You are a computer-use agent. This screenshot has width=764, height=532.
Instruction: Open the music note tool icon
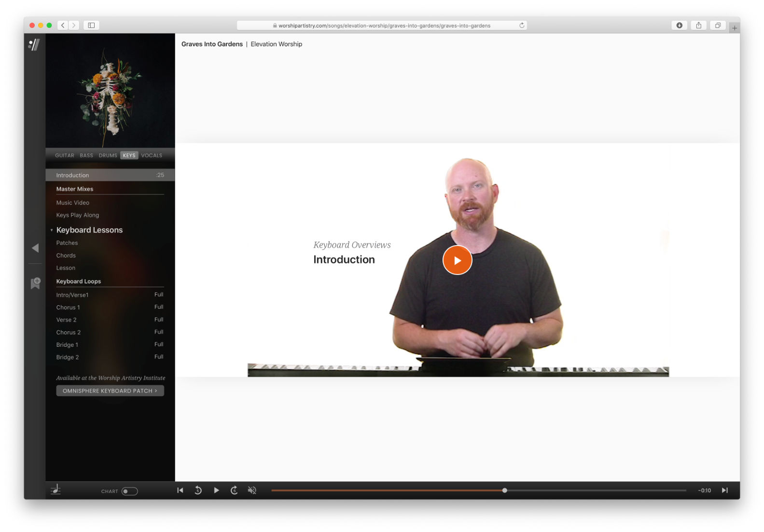(x=56, y=490)
